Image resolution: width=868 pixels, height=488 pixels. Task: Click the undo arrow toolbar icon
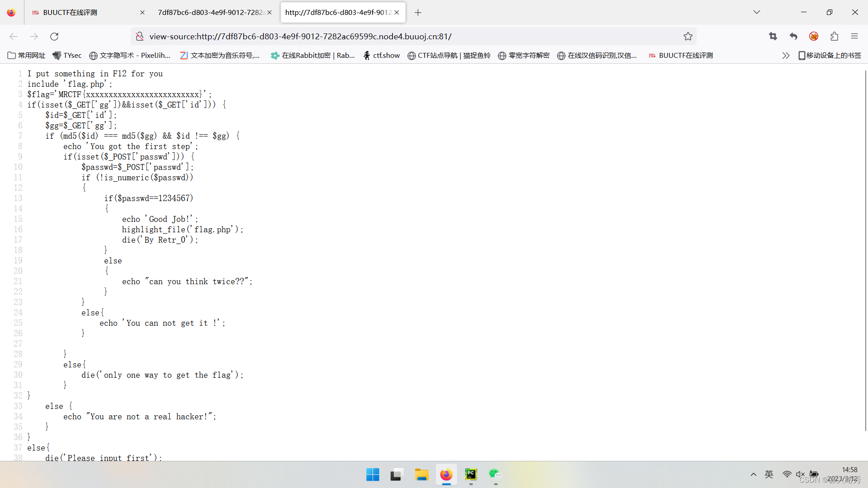793,37
